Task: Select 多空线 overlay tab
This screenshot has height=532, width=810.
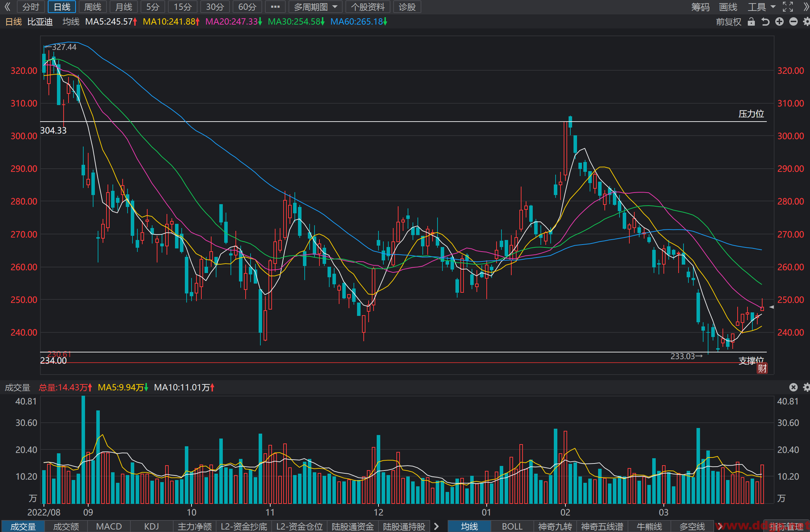Action: (x=692, y=526)
